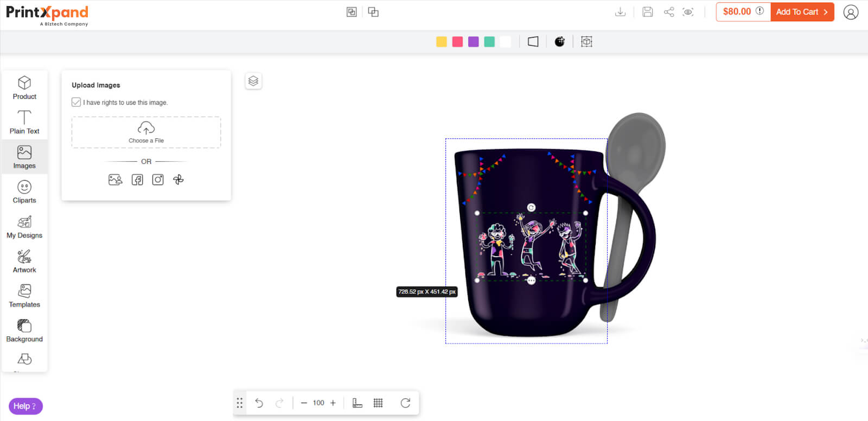Image resolution: width=868 pixels, height=421 pixels.
Task: Click the save design icon
Action: coord(647,12)
